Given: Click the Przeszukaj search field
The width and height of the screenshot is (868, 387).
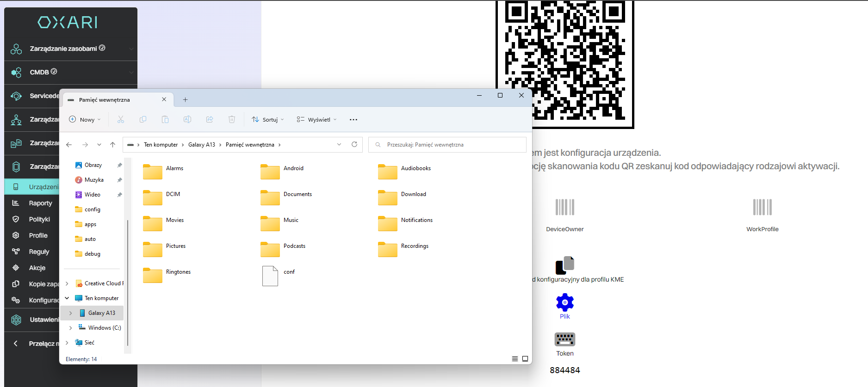Looking at the screenshot, I should click(x=447, y=145).
